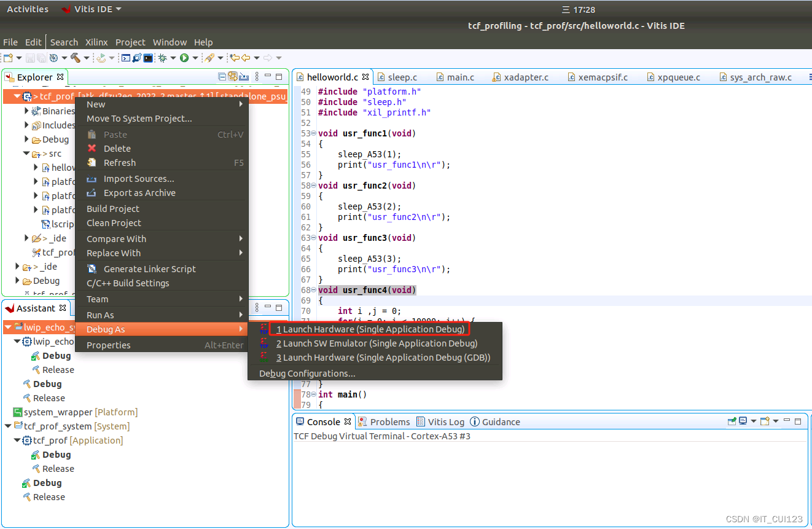This screenshot has width=812, height=529.
Task: Fold usr_func1 at line 53
Action: pos(313,133)
